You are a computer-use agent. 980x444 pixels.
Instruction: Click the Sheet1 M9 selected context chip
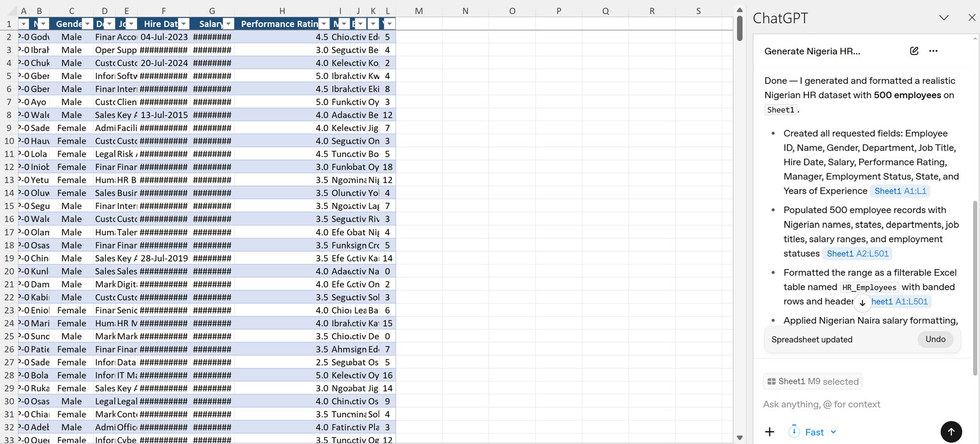tap(813, 382)
